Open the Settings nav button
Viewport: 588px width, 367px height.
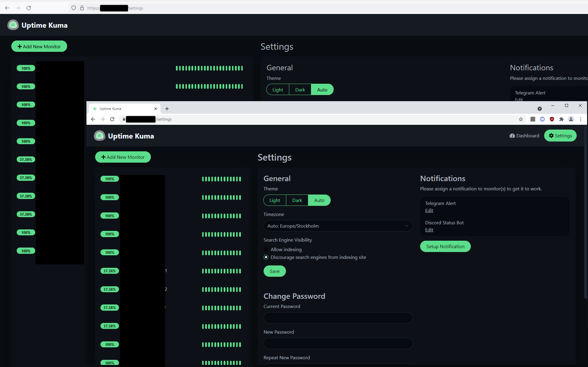[560, 136]
